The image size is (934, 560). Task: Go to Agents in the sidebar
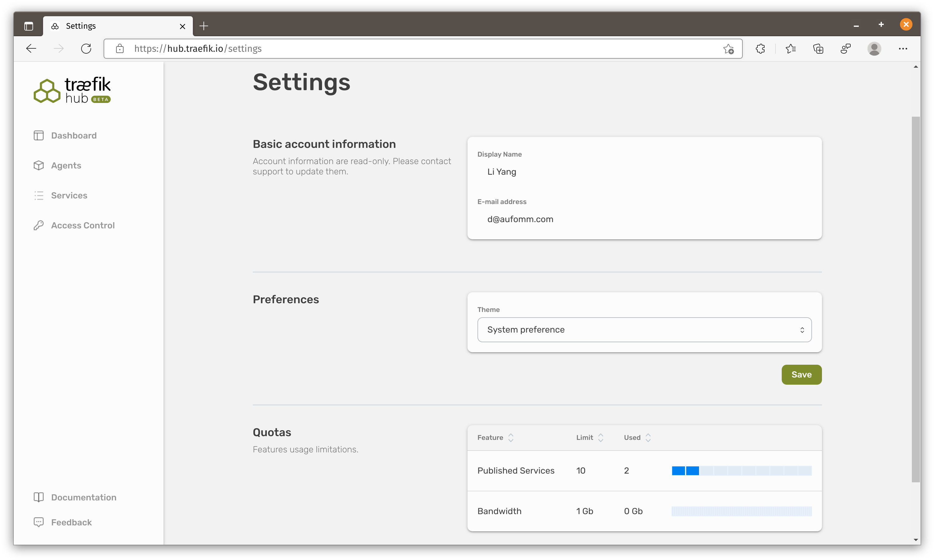[x=66, y=165]
